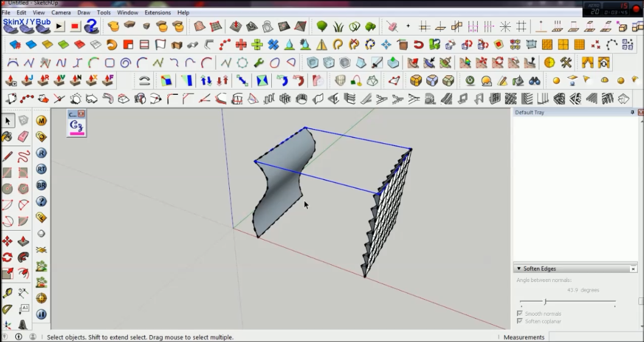Click the Push Pull 'F' follow icon
Viewport: 644px width, 342px height.
coord(108,80)
